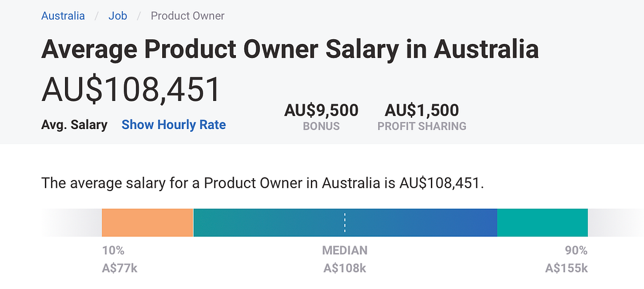644x289 pixels.
Task: Click the BONUS label
Action: click(321, 126)
